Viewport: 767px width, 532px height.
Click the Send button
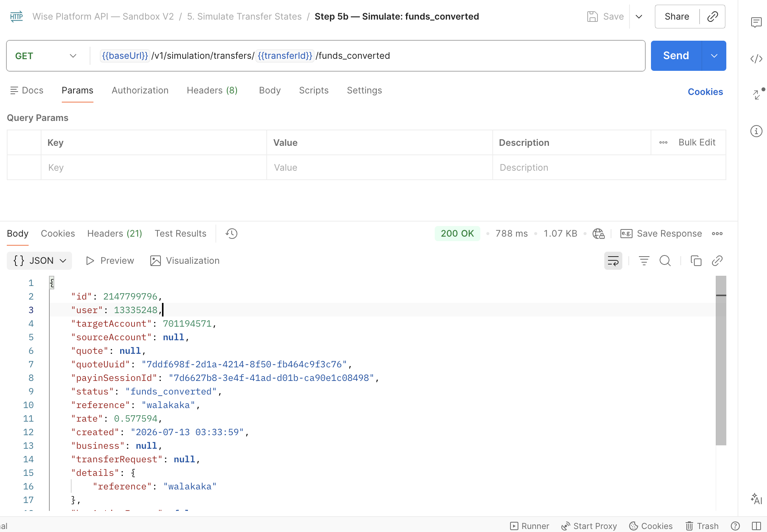[676, 56]
